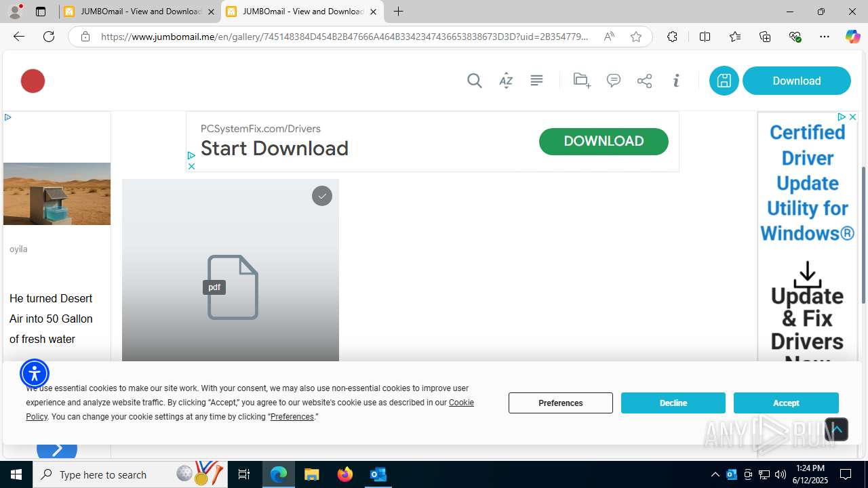Screen dimensions: 868x488
Task: Open Split screen icon
Action: pos(705,37)
